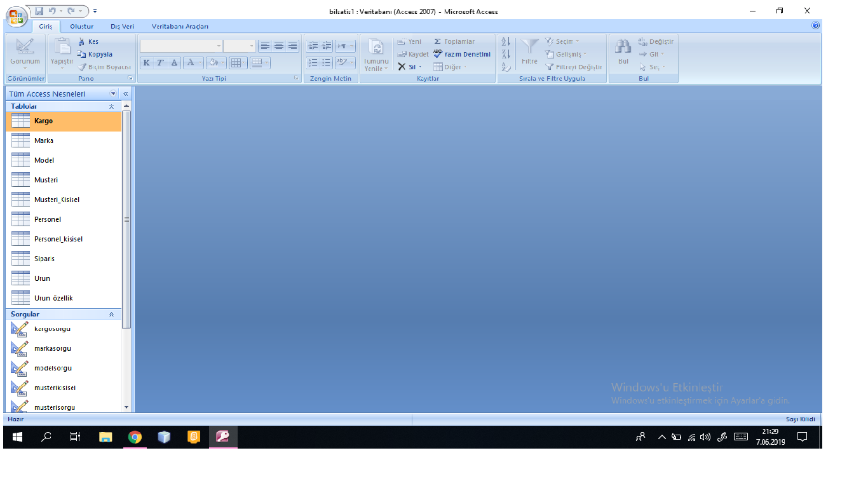Collapse the Sorgular group
Image resolution: width=868 pixels, height=488 pixels.
pos(112,315)
